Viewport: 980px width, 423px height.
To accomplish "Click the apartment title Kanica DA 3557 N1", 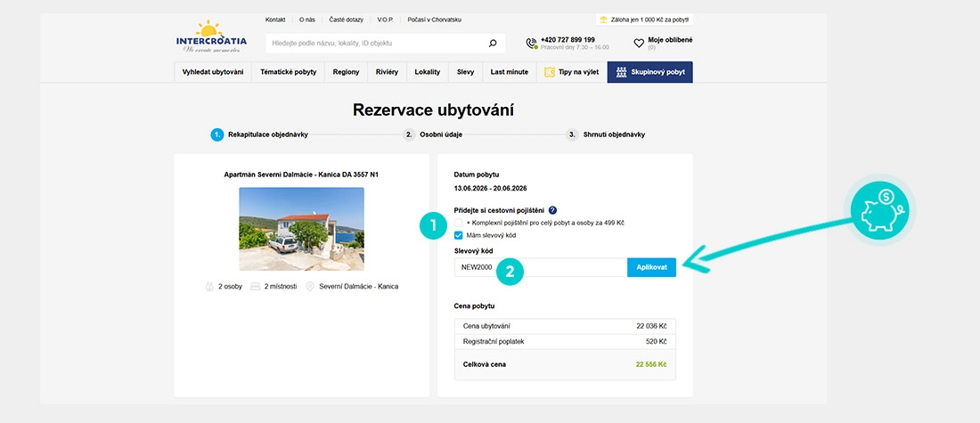I will 301,175.
